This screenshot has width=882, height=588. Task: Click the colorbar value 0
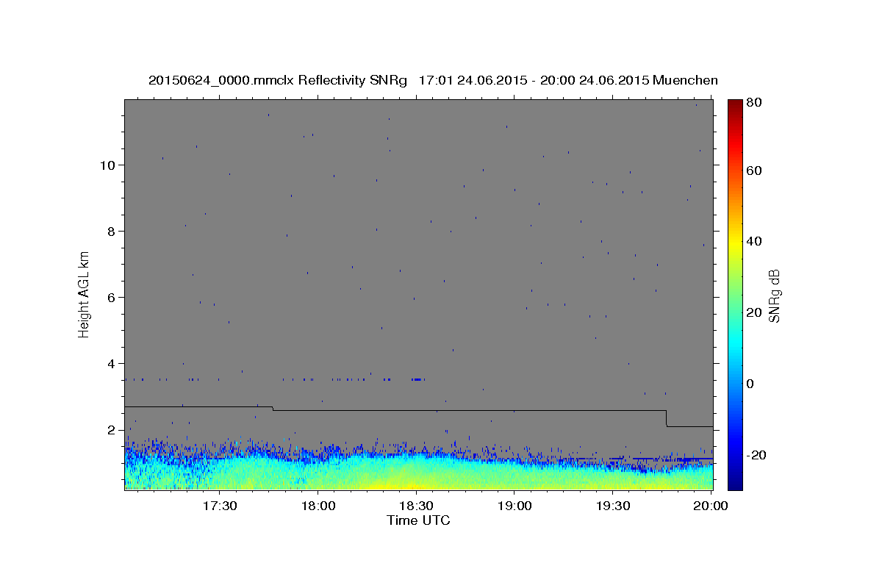[750, 384]
